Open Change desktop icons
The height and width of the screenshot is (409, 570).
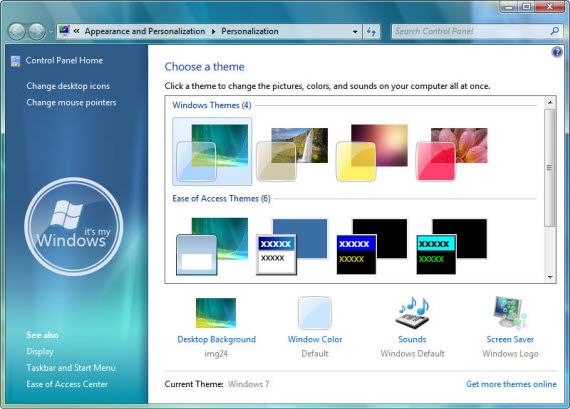(x=68, y=86)
